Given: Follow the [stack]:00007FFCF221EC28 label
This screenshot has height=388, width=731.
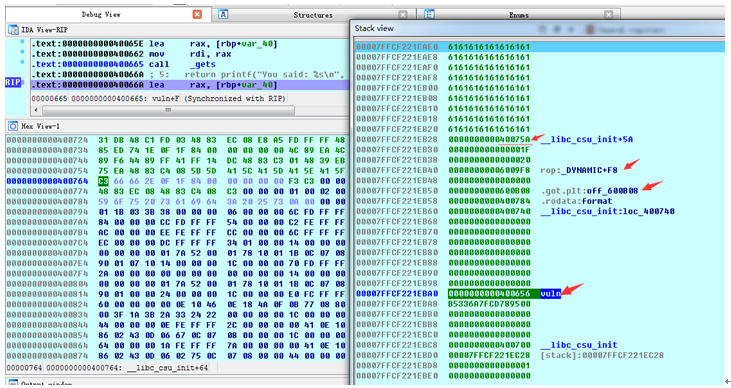Looking at the screenshot, I should click(602, 355).
